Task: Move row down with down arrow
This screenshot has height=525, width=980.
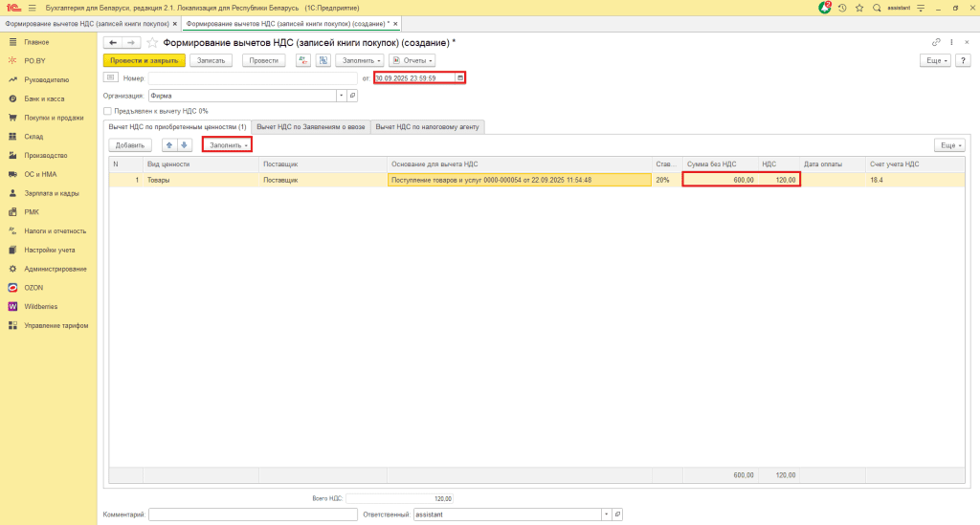Action: pos(184,145)
